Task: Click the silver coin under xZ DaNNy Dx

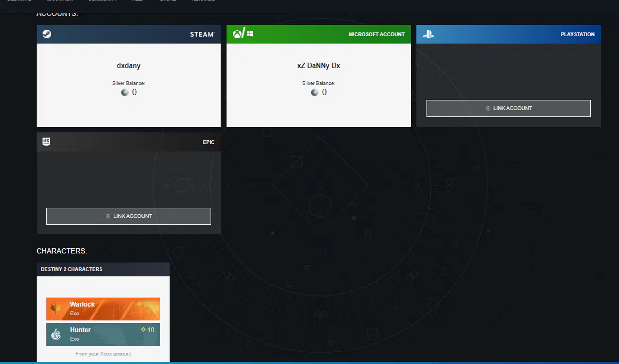Action: coord(315,92)
